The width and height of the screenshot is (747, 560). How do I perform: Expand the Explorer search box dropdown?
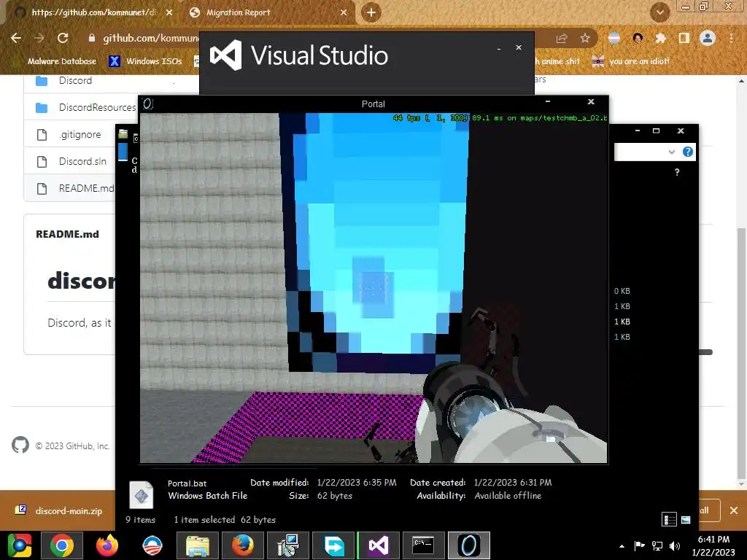click(672, 152)
